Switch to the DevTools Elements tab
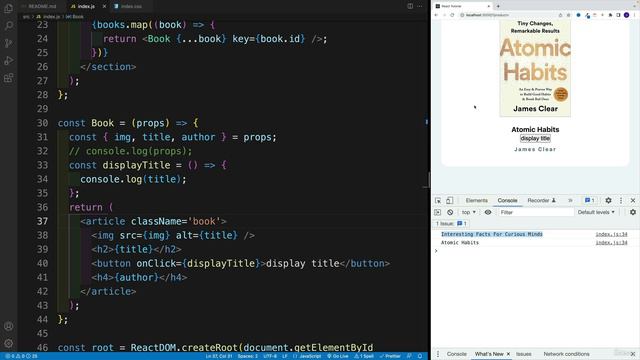640x360 pixels. click(476, 200)
